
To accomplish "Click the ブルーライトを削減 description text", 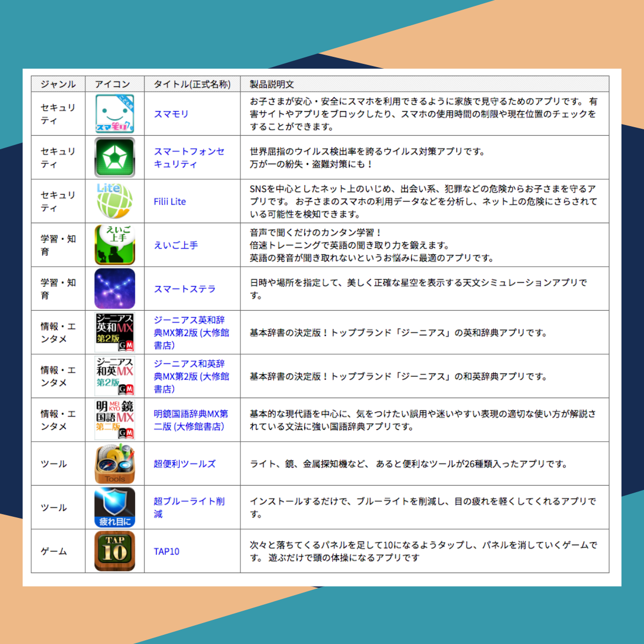I will coord(423,508).
